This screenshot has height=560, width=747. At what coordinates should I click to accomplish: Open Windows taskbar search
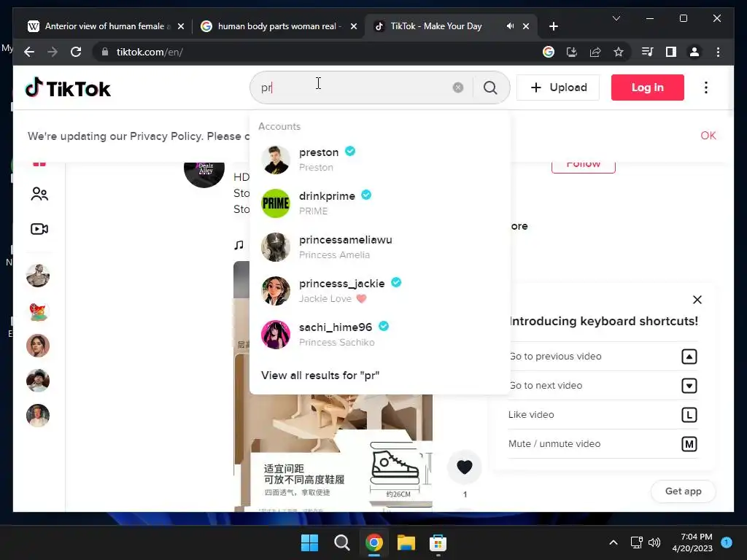341,542
